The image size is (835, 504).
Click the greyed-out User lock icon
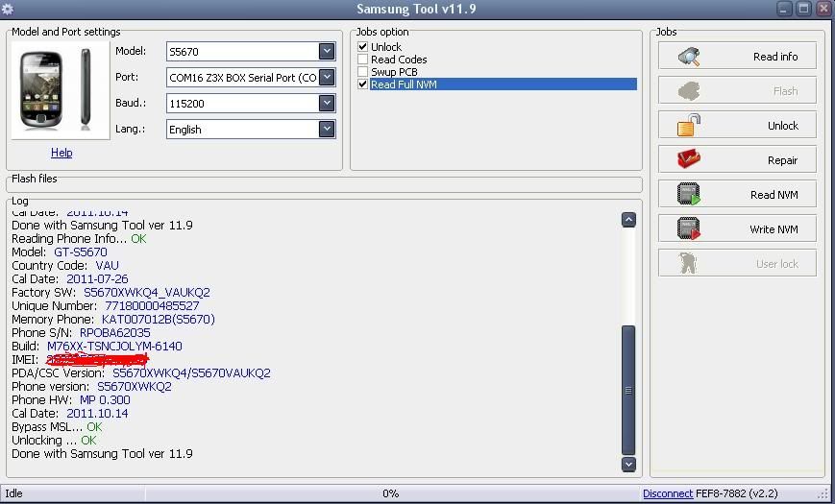click(687, 263)
